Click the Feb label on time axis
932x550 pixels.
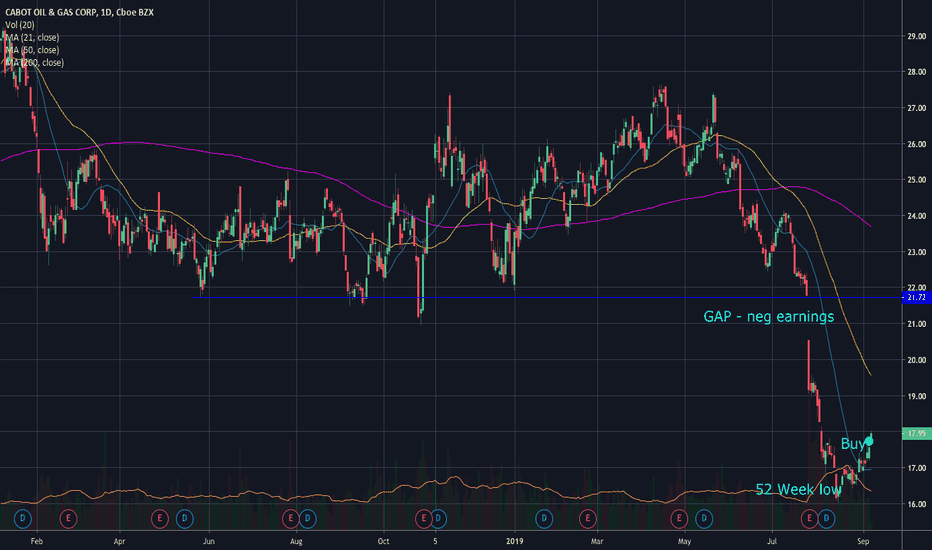pos(37,541)
